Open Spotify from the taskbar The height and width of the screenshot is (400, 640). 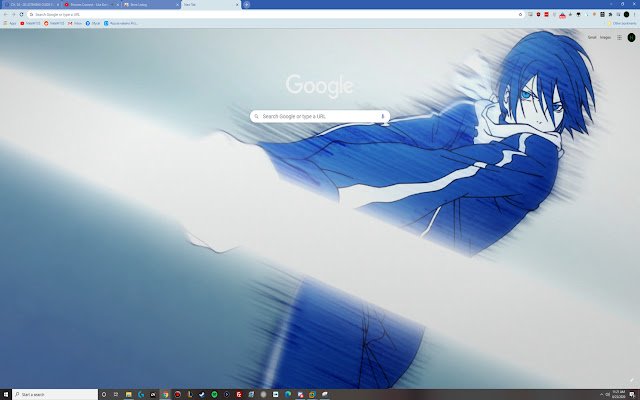pos(214,394)
